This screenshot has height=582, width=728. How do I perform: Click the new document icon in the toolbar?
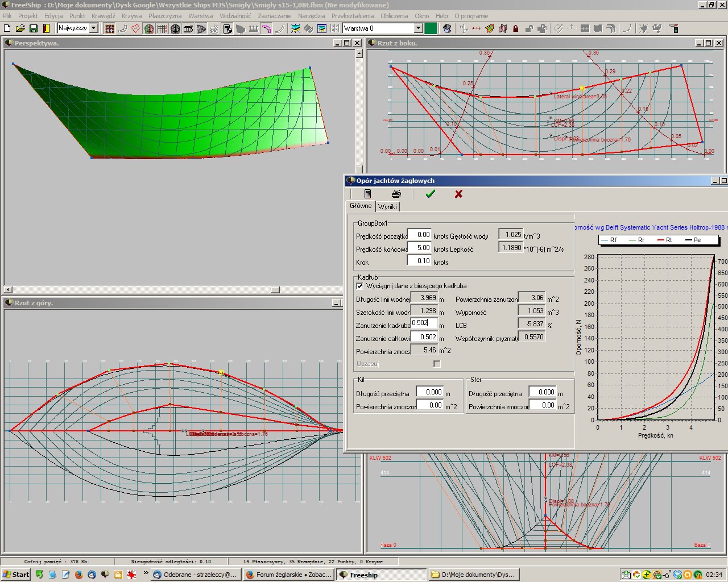(7, 28)
